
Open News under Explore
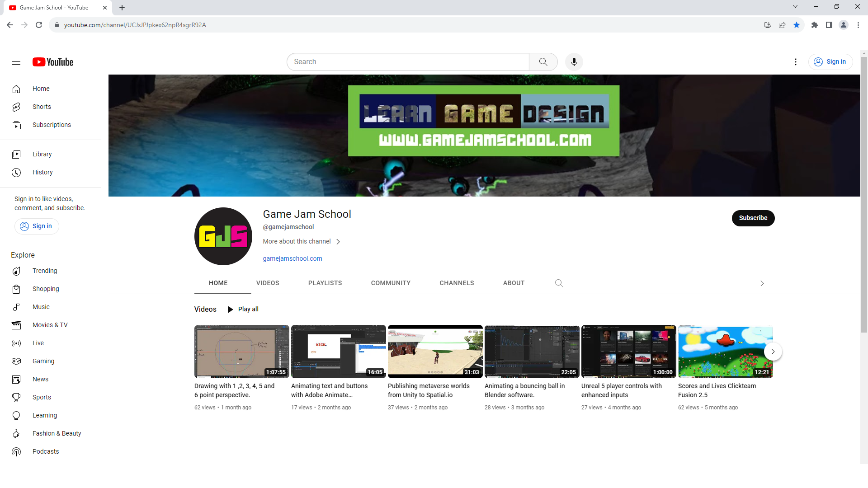pos(51,380)
